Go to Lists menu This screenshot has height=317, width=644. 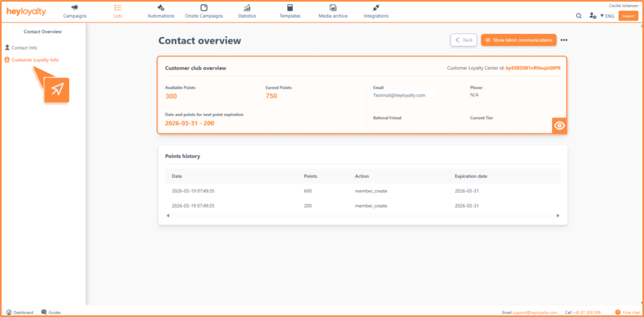118,16
